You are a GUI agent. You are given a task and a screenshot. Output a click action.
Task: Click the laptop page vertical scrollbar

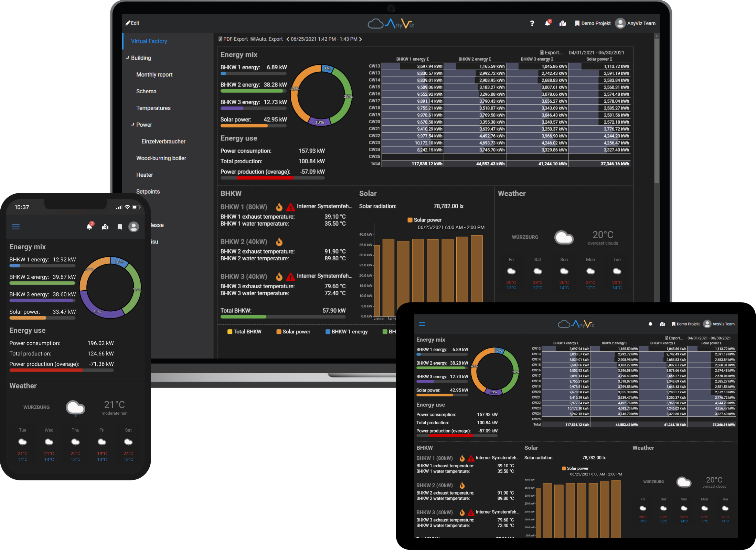(x=657, y=110)
